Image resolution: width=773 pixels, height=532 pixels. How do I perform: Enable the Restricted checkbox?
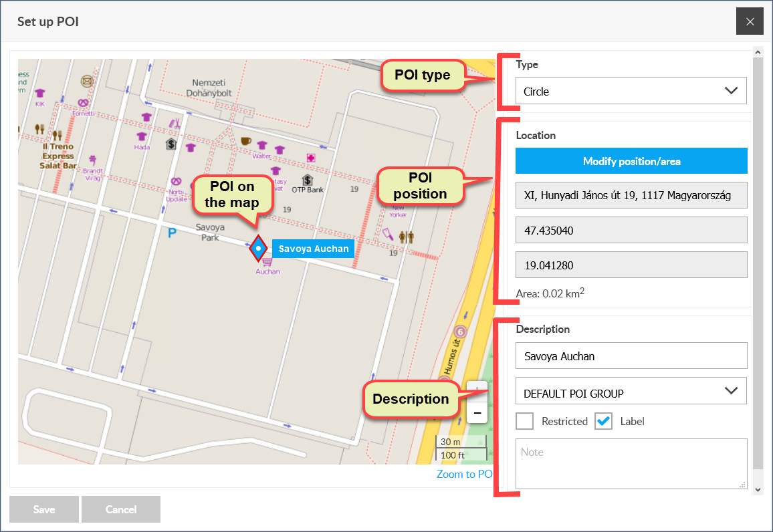click(x=524, y=421)
